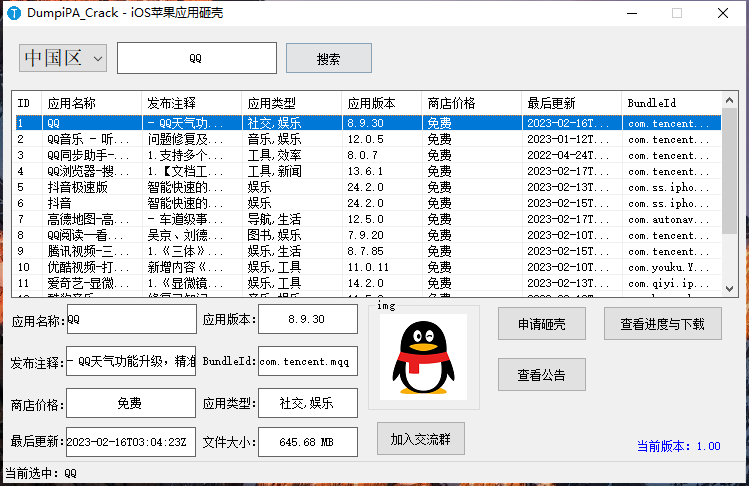Click the list scrollbar down arrow
The width and height of the screenshot is (749, 486).
point(729,289)
